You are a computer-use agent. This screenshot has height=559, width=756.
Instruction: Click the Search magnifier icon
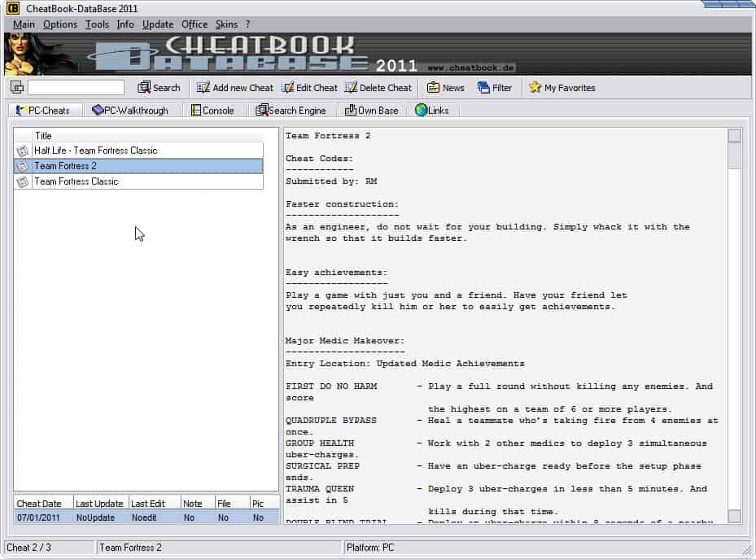(144, 87)
